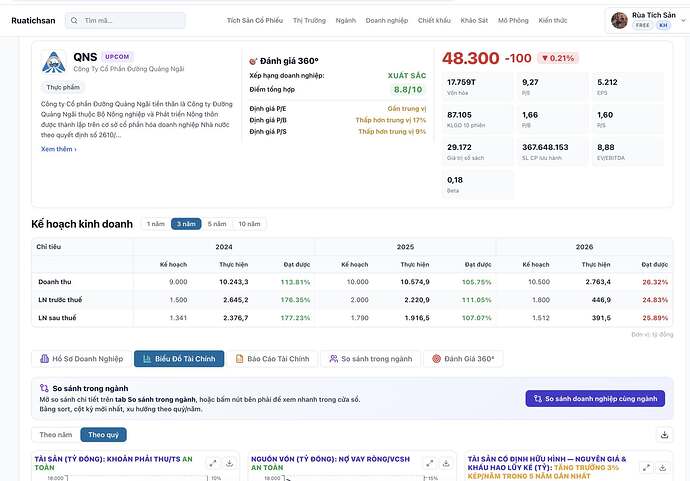690x481 pixels.
Task: Download all charts with top download icon
Action: click(x=664, y=435)
